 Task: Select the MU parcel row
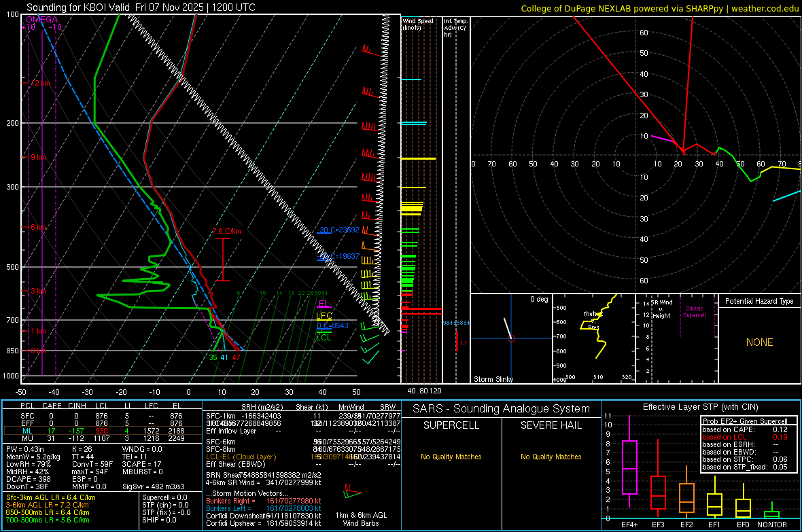(103, 438)
